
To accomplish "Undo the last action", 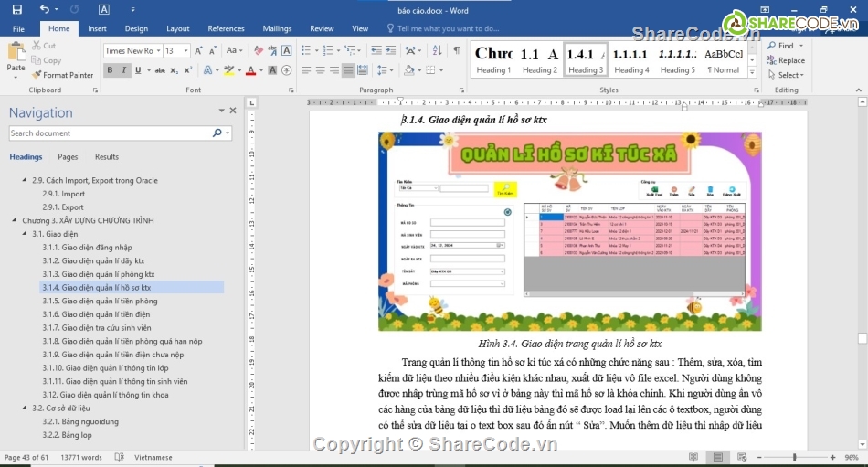I will point(44,9).
